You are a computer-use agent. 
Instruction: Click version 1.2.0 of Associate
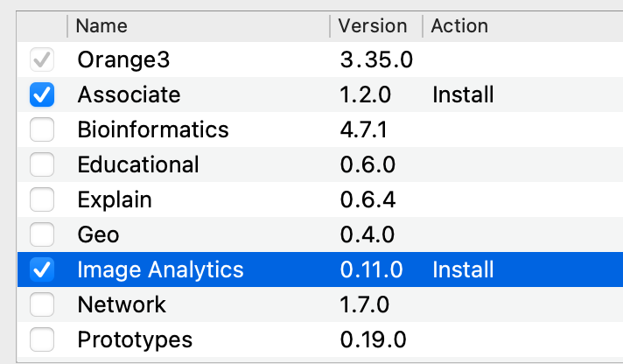[365, 94]
